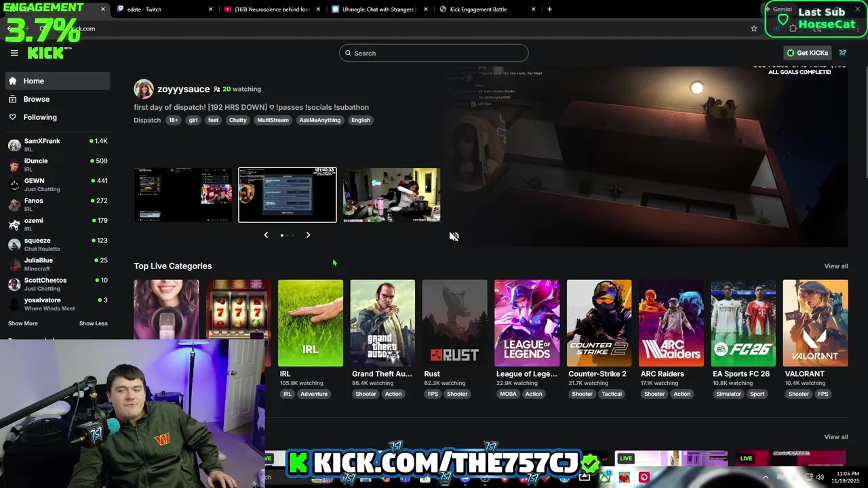The image size is (868, 488).
Task: Click the volume icon in system tray
Action: 820,477
